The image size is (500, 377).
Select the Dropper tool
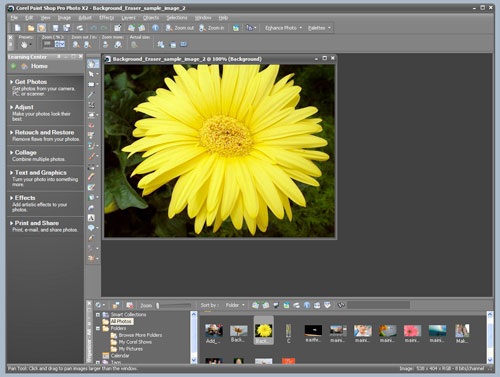coord(91,95)
